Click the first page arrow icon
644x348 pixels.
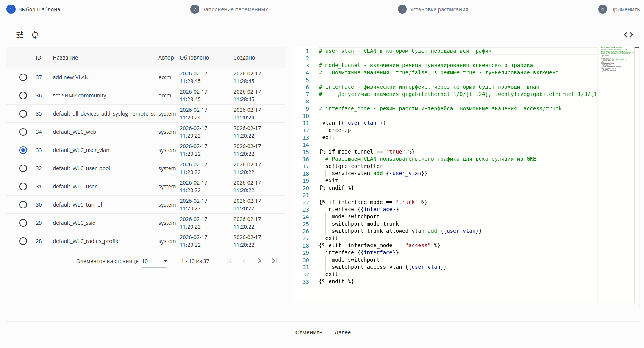click(x=229, y=261)
